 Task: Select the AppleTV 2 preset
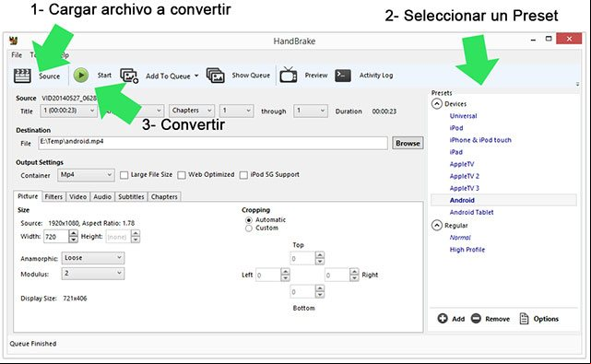coord(465,176)
